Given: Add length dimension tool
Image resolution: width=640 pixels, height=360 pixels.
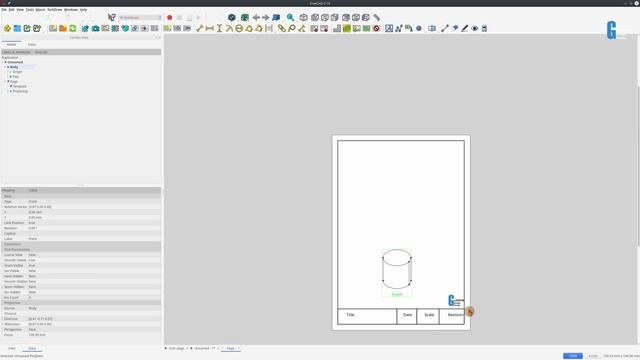Looking at the screenshot, I should [x=200, y=28].
